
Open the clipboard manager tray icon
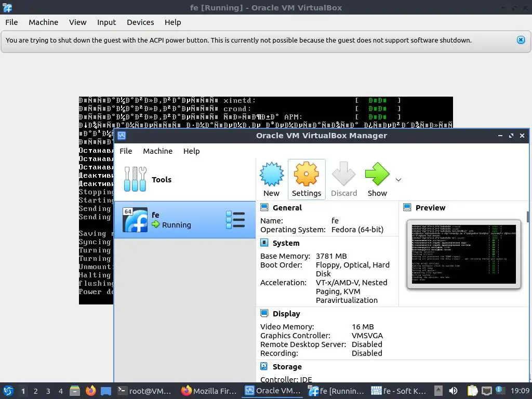(x=473, y=391)
